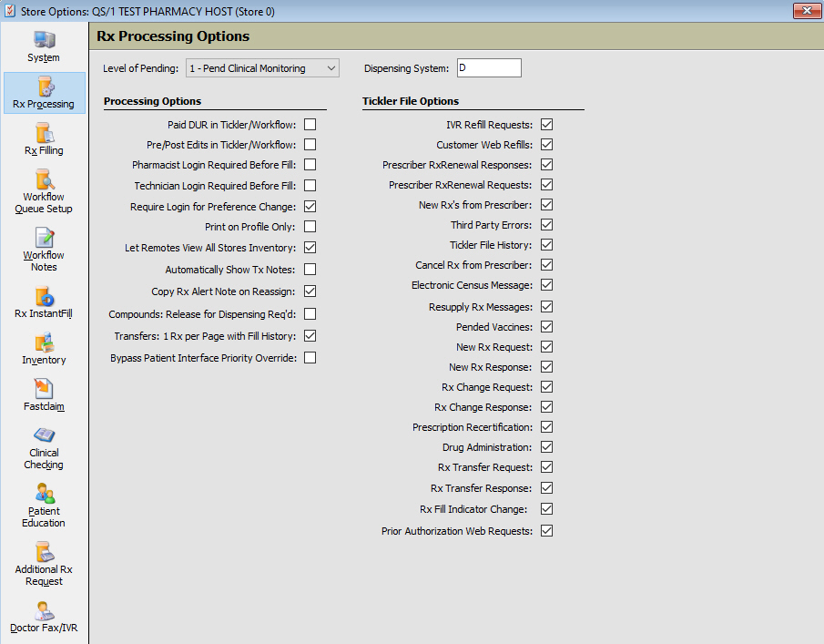
Task: Check Compounds: Release for Dispensing Req'd
Action: click(310, 314)
